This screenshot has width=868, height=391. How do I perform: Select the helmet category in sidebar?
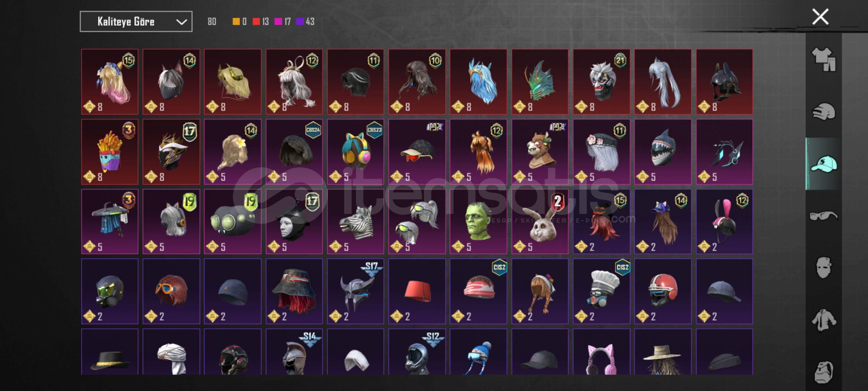point(824,112)
